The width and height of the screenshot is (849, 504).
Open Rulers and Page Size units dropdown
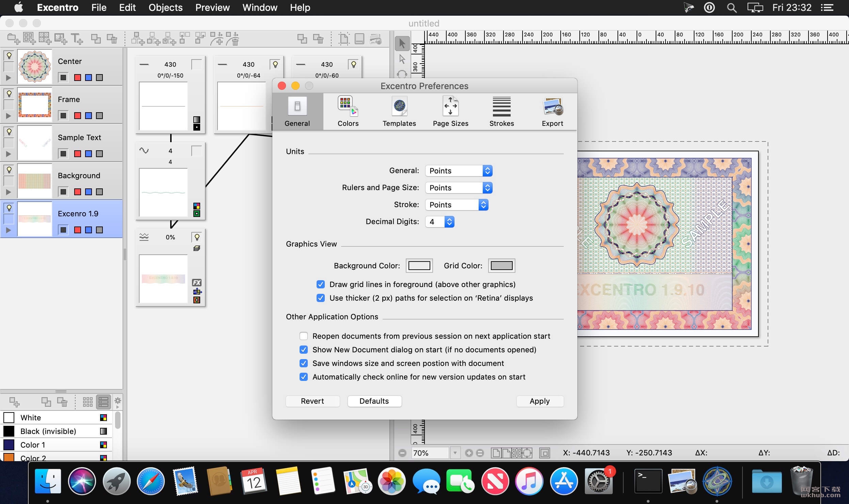459,188
